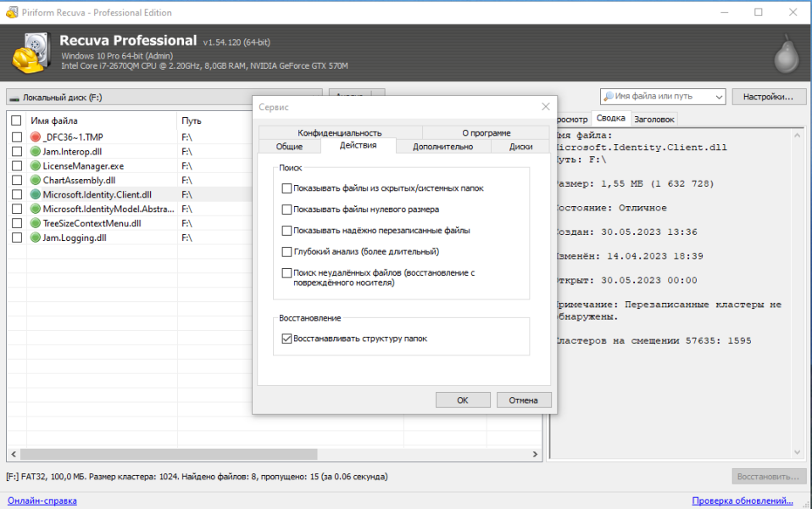
Task: Check the box for TreeSizeContextMenu.dll
Action: pyautogui.click(x=17, y=223)
